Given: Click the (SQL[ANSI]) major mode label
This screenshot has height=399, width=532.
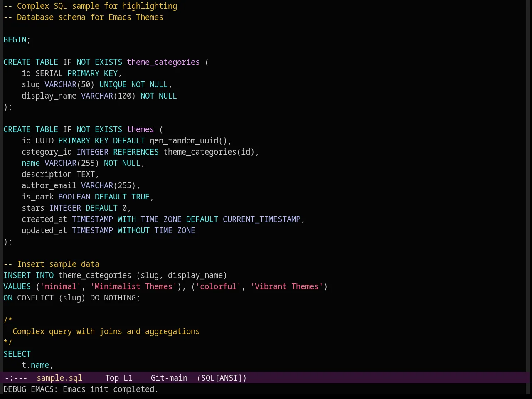Looking at the screenshot, I should 222,378.
